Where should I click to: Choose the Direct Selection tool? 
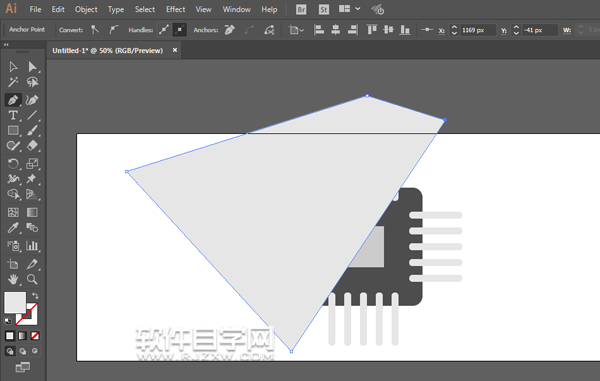[x=32, y=67]
